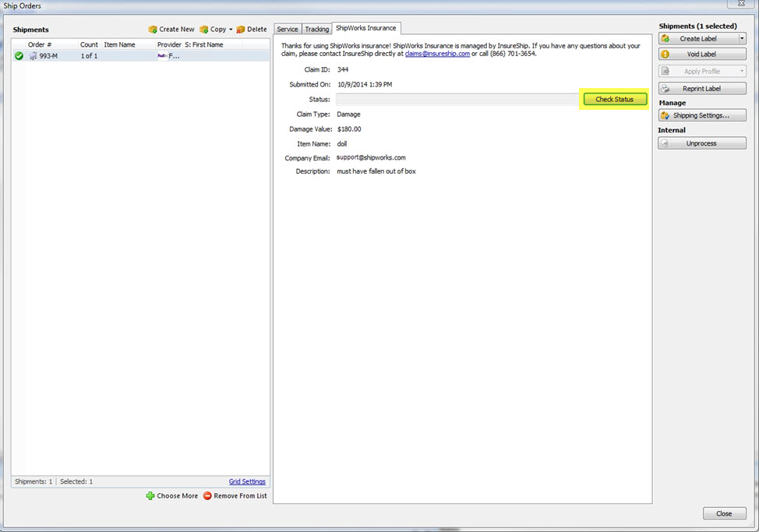Open the Grid Settings link

247,481
